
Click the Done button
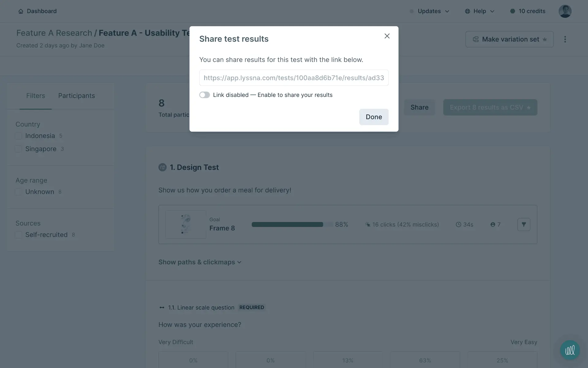point(374,117)
